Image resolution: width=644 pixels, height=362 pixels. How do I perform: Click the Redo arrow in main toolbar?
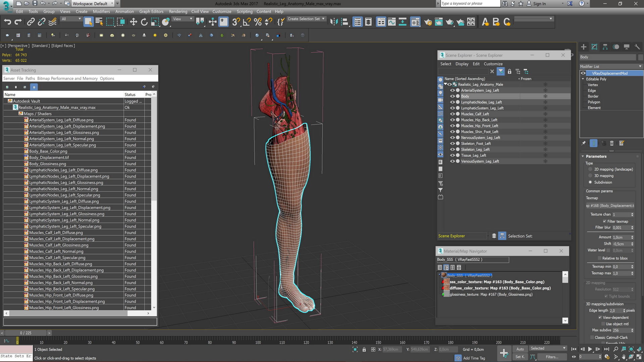pyautogui.click(x=18, y=22)
